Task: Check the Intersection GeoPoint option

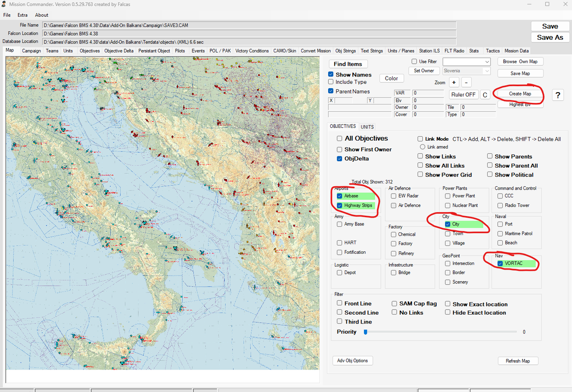Action: pos(447,264)
